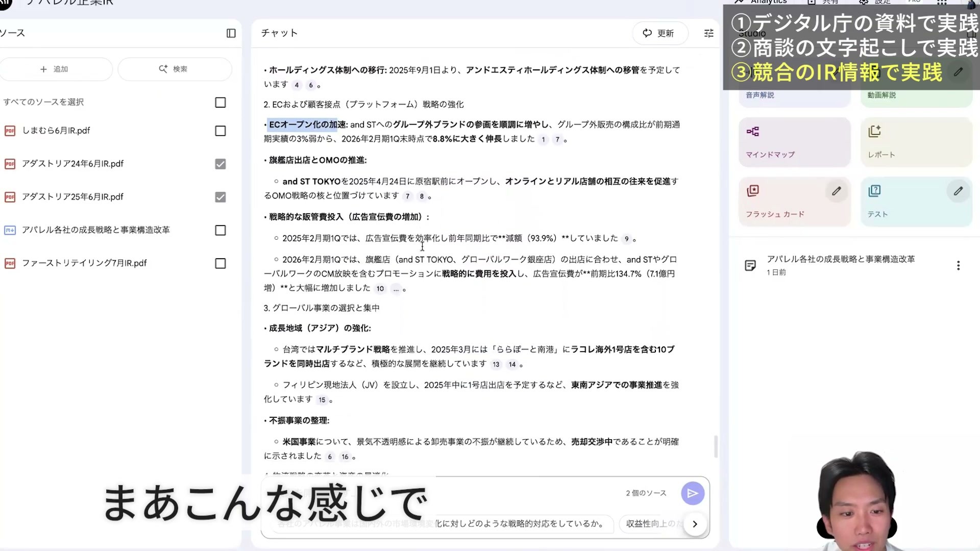Click the フラッシュ カード icon
The width and height of the screenshot is (980, 551).
pyautogui.click(x=753, y=191)
